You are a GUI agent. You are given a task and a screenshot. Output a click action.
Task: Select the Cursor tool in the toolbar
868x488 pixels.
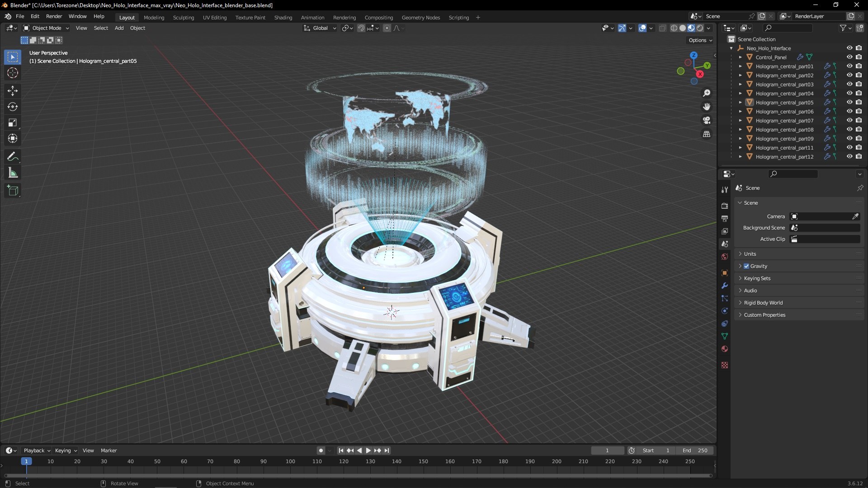(x=13, y=73)
